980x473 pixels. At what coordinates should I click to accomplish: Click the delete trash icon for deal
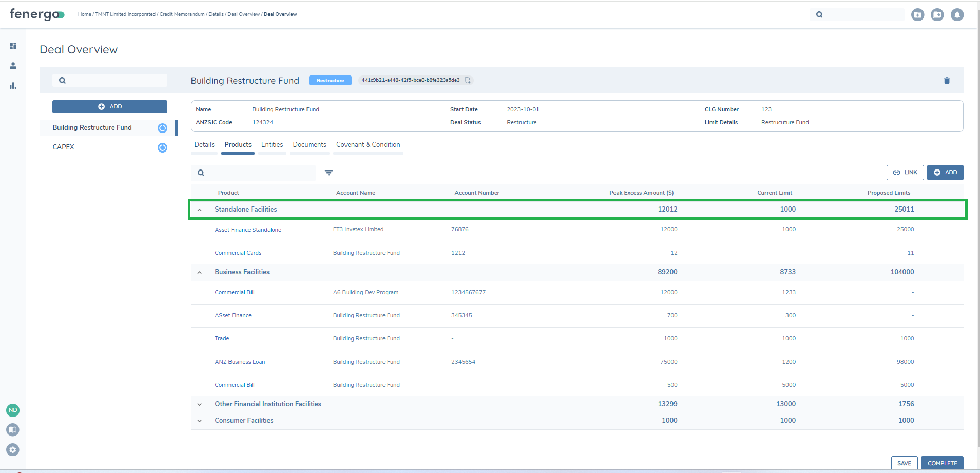947,81
